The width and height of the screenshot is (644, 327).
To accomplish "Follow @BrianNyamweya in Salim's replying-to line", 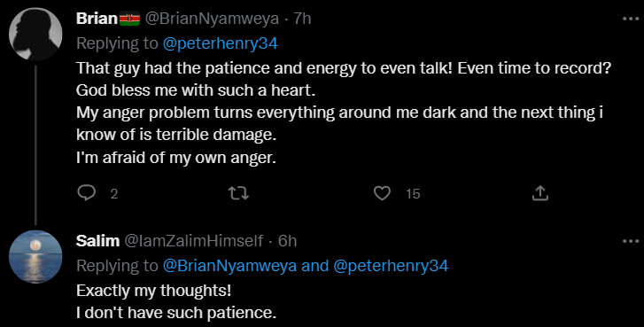I will coord(229,266).
